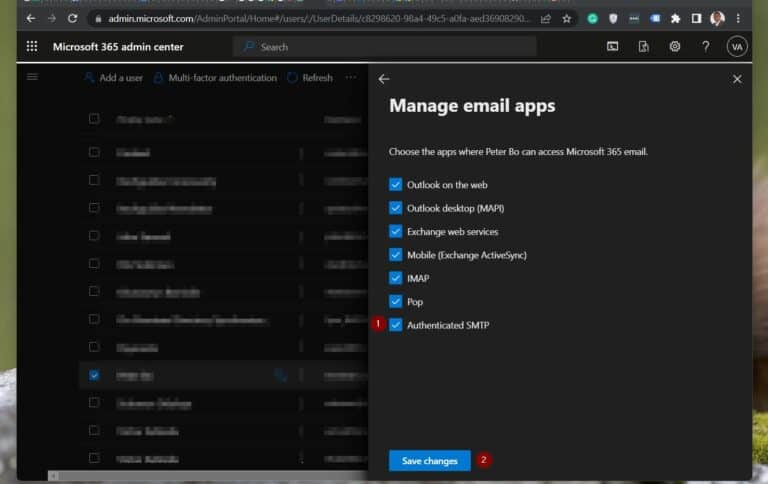Expand the navigation hamburger menu

coord(32,77)
